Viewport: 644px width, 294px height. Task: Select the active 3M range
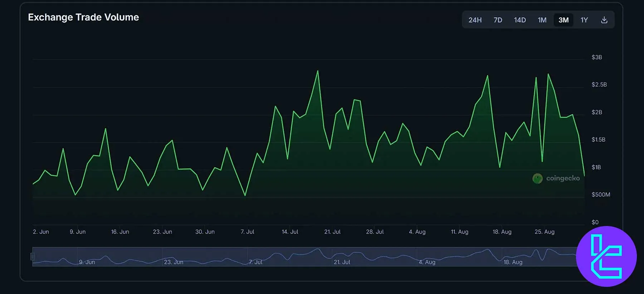563,20
